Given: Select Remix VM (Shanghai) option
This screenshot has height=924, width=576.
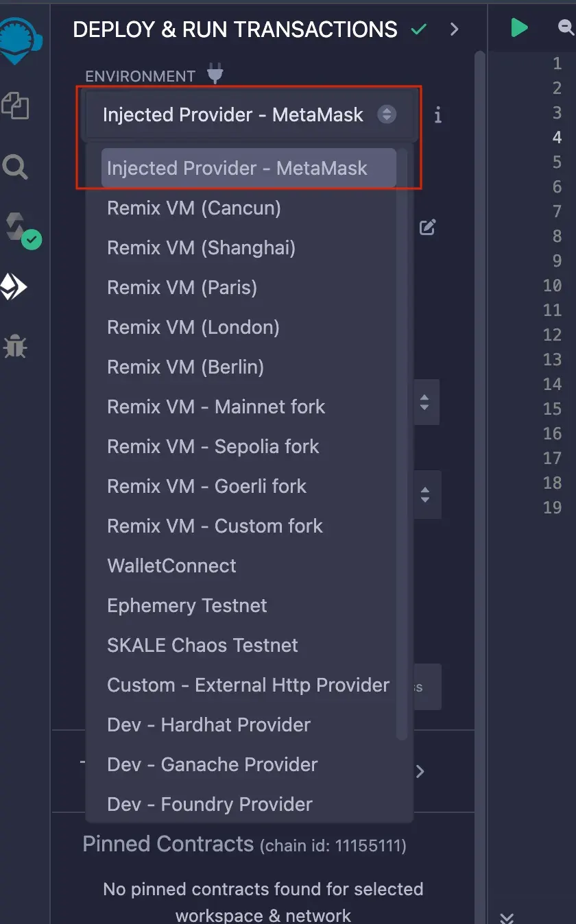Looking at the screenshot, I should pos(249,247).
